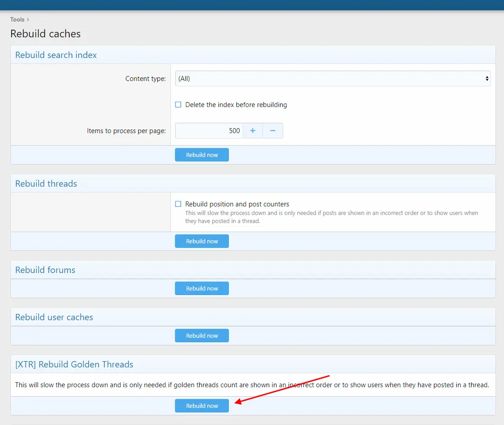Click Rebuild now under Rebuild Golden Threads
The width and height of the screenshot is (504, 425).
(x=202, y=406)
